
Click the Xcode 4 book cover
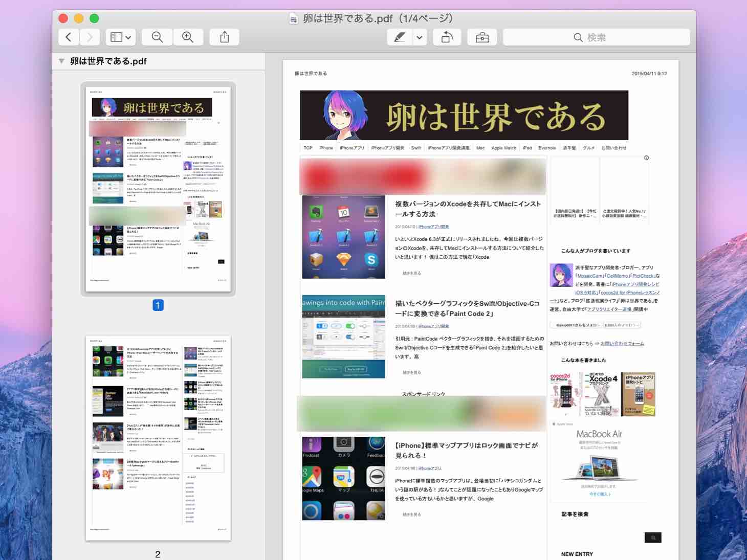tap(602, 394)
